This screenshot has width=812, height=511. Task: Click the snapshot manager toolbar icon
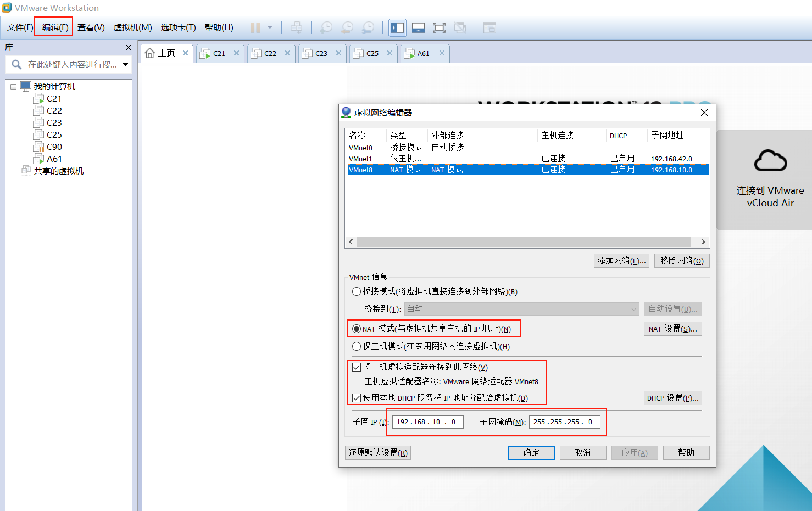[x=368, y=27]
